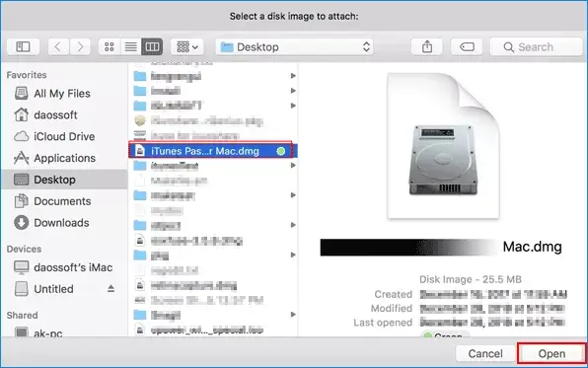This screenshot has height=368, width=588.
Task: Click the Favorites section header
Action: tap(27, 75)
